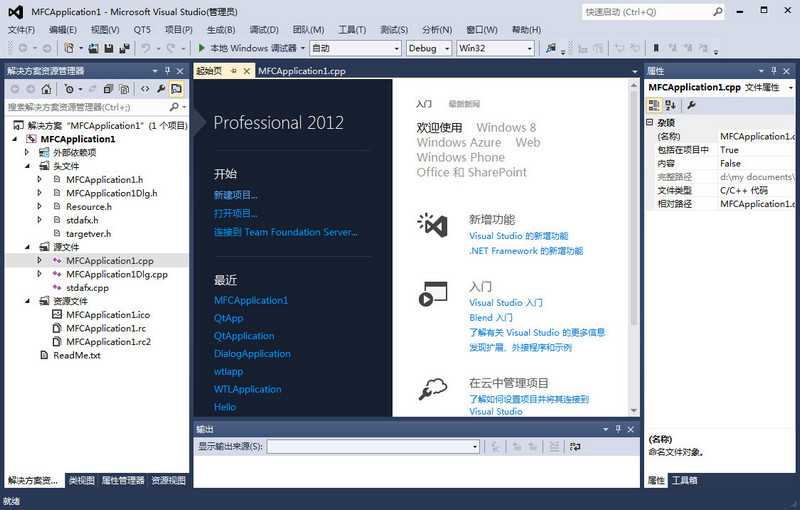Pin the Solution Explorer panel with pushpin
This screenshot has height=510, width=800.
(167, 71)
